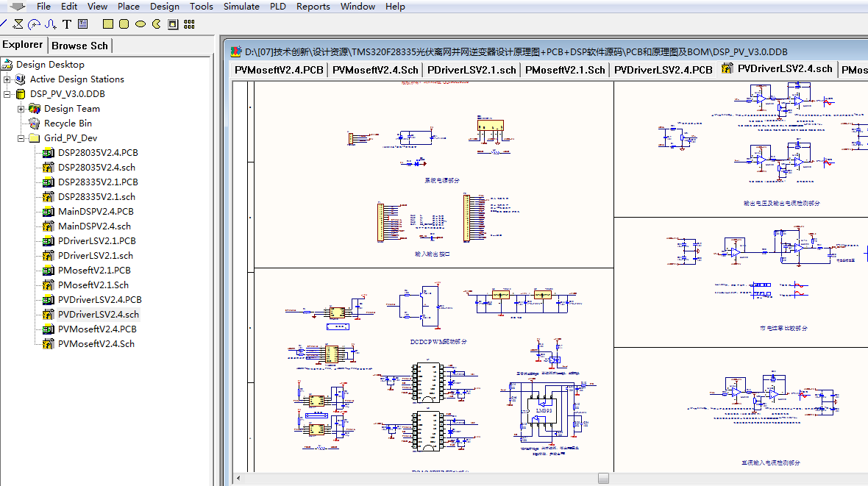868x486 pixels.
Task: Select DSP28035V2.4.sch in the tree
Action: coord(96,167)
